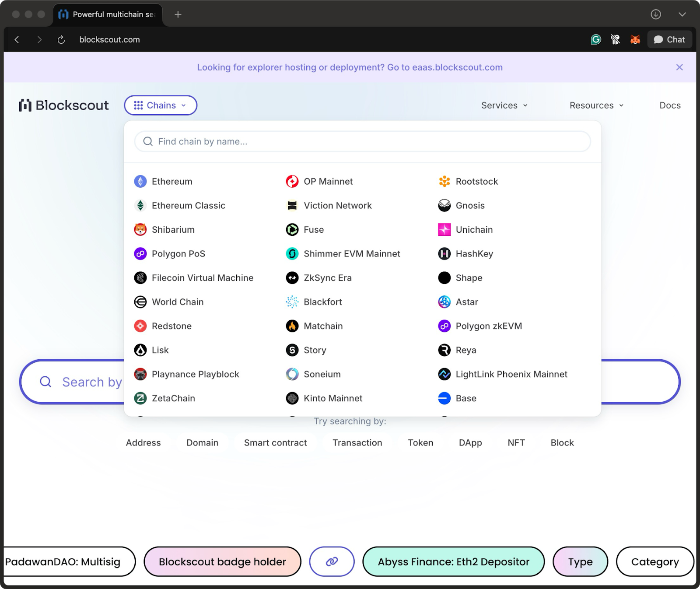Search by Address suggestion
This screenshot has height=589, width=700.
coord(143,443)
